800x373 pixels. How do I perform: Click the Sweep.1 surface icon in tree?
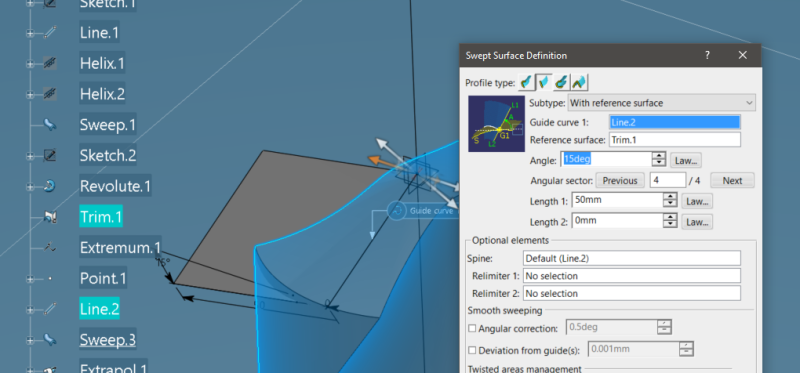[x=49, y=125]
